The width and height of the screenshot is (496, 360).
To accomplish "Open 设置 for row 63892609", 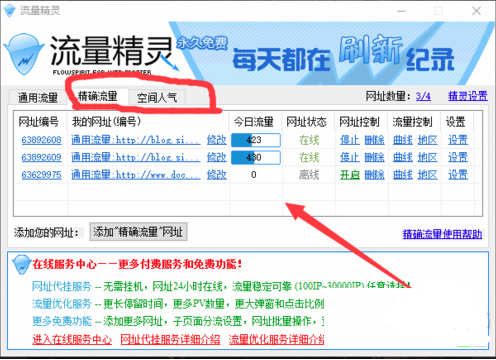I will tap(458, 157).
